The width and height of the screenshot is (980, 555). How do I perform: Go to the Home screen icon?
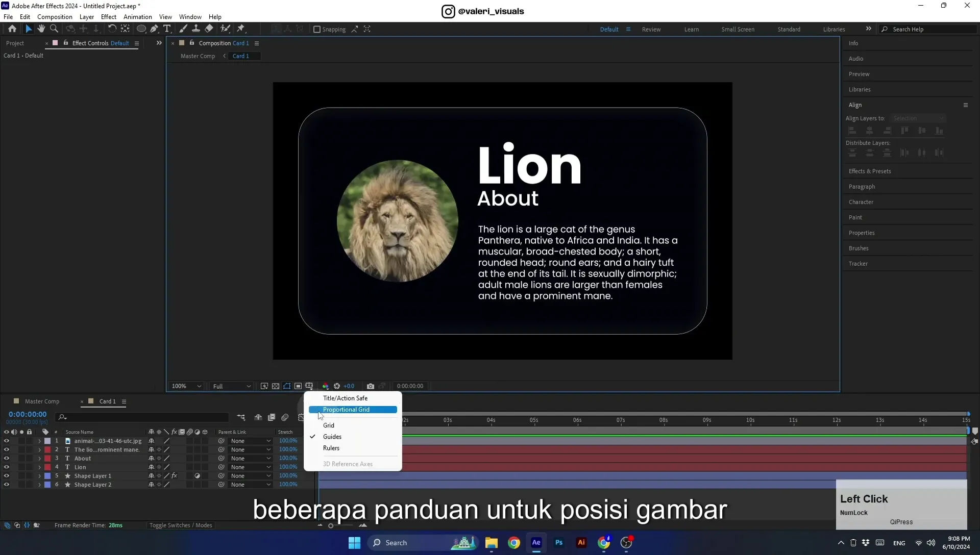[12, 29]
